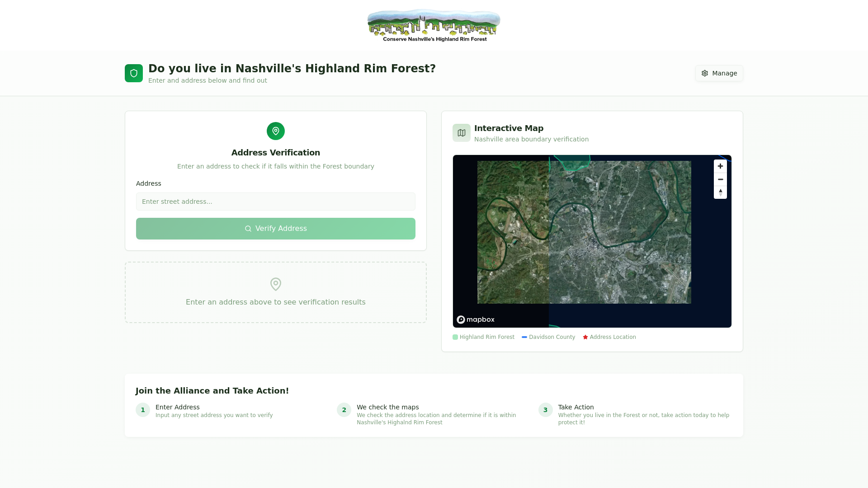The image size is (868, 488).
Task: Click the Highland Rim Forest legend swatch
Action: 455,337
